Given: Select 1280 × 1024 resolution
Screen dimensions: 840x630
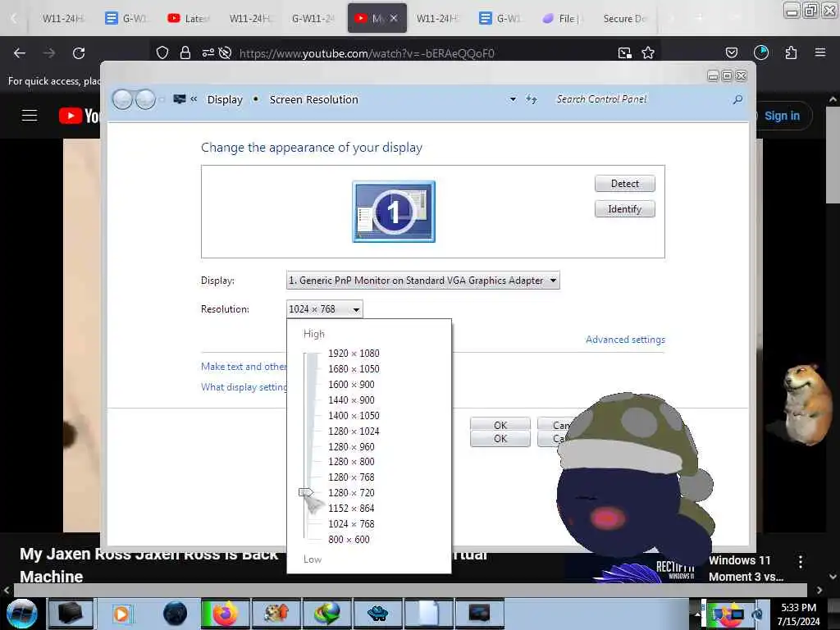Looking at the screenshot, I should pyautogui.click(x=354, y=431).
